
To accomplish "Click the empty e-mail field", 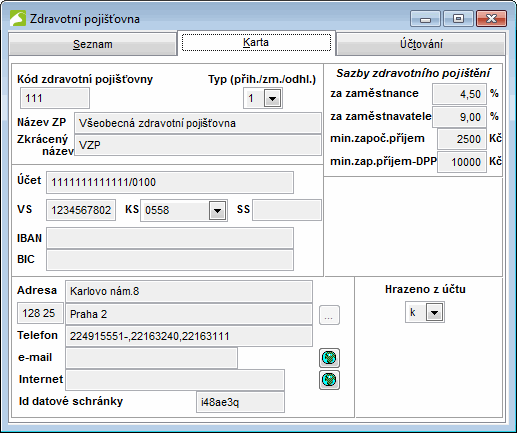I will [152, 358].
